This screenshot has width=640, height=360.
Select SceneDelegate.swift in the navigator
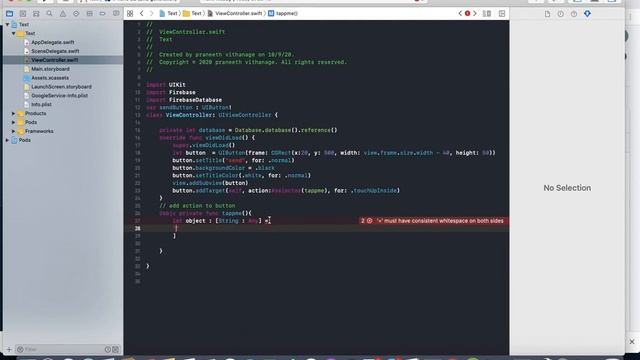pos(55,51)
